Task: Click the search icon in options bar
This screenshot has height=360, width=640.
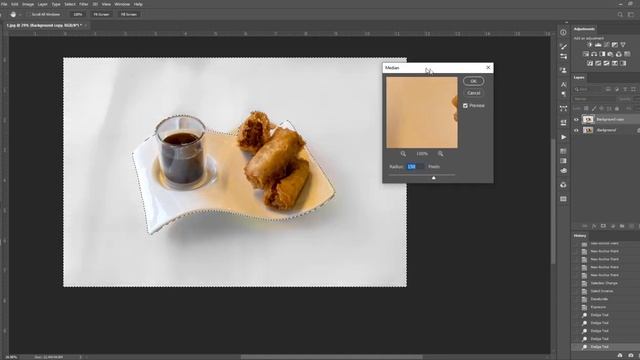Action: [620, 14]
